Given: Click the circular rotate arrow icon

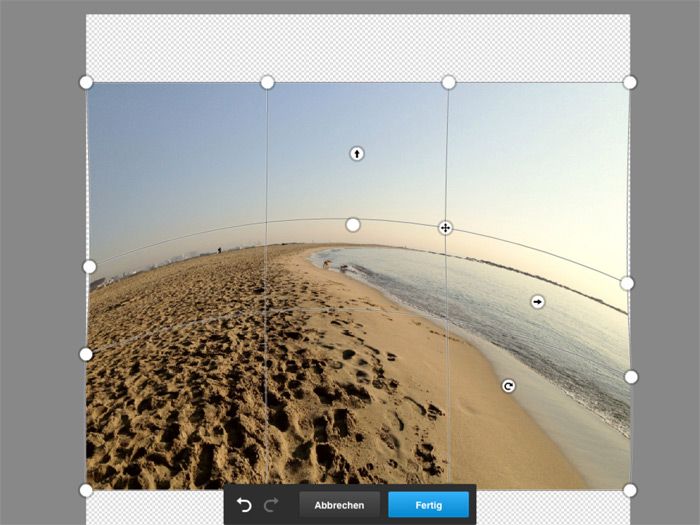Looking at the screenshot, I should pos(508,386).
